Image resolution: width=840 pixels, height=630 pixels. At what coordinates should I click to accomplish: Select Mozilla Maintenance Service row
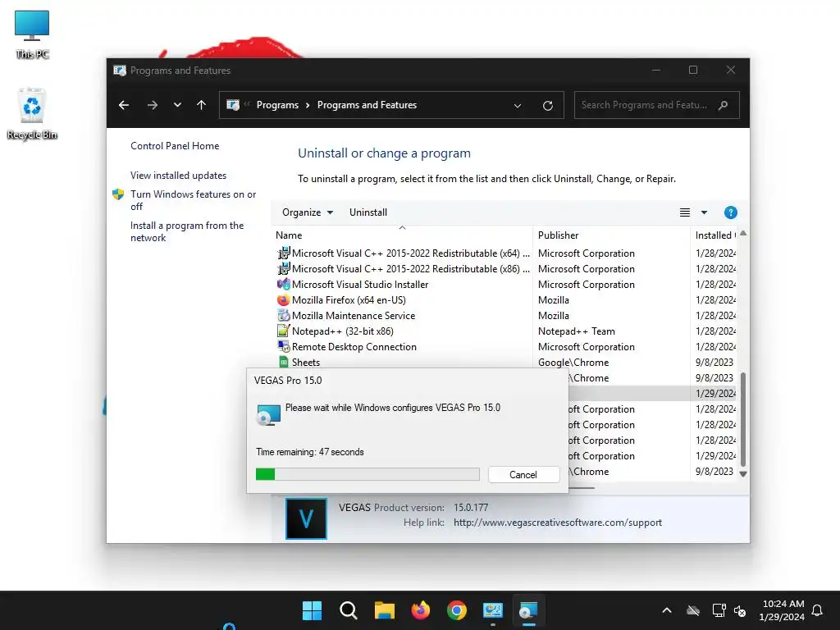click(x=354, y=316)
